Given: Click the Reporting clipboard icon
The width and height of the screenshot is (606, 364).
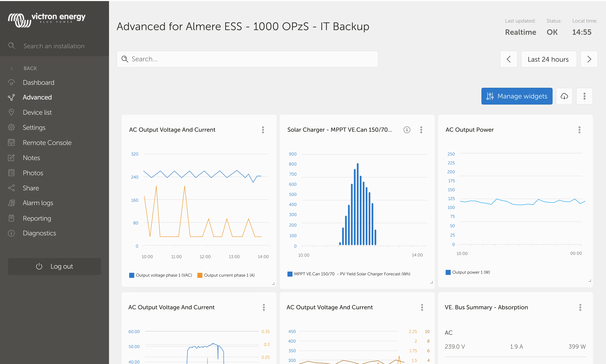Looking at the screenshot, I should click(x=11, y=218).
